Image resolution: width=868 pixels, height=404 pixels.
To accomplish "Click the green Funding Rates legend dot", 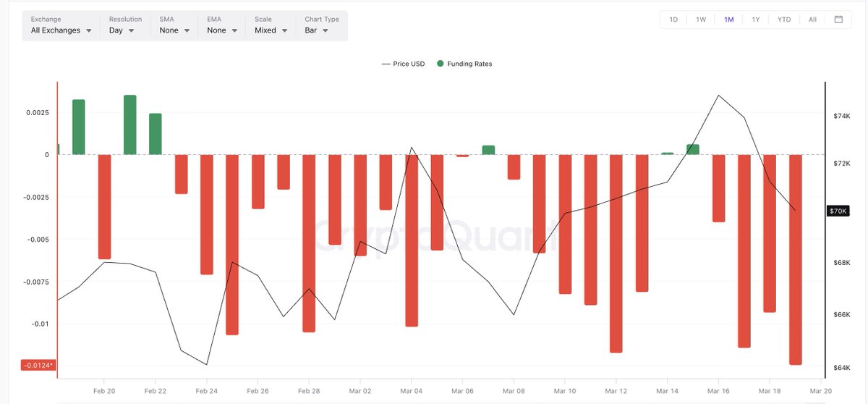I will 441,64.
